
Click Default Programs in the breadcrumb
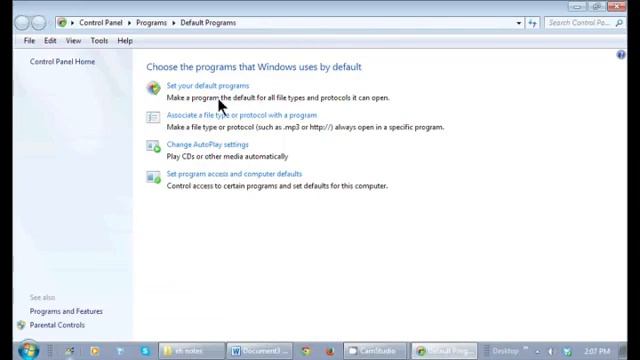coord(208,23)
